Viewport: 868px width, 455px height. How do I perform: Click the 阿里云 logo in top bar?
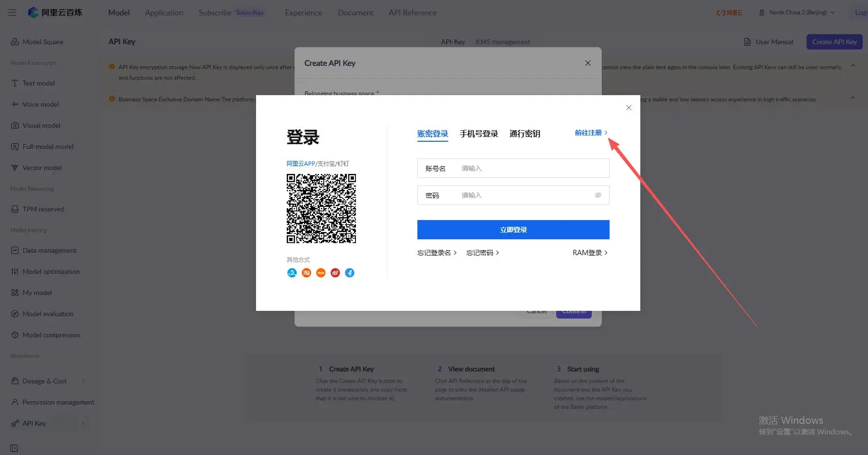point(730,12)
